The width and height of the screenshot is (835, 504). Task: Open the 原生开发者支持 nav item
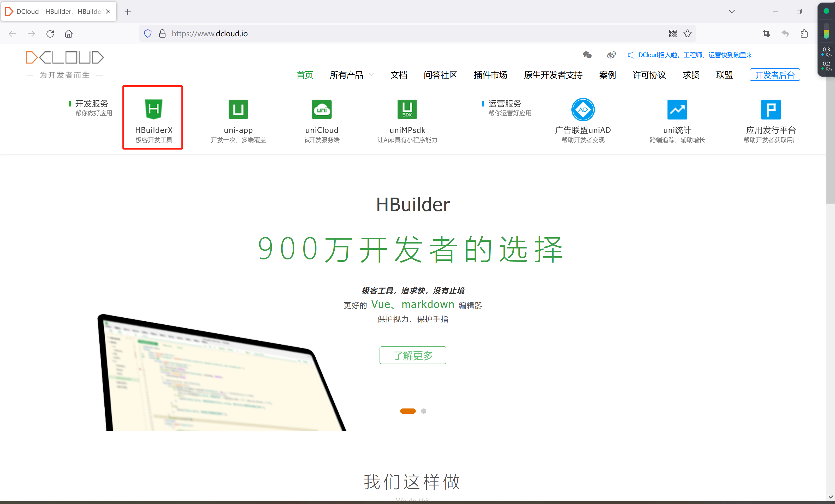[x=553, y=75]
